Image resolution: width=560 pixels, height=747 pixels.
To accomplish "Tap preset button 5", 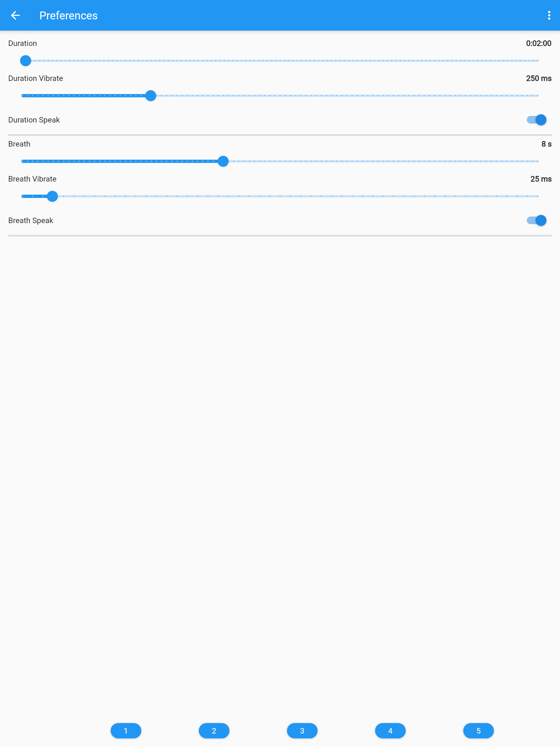I will pos(478,730).
